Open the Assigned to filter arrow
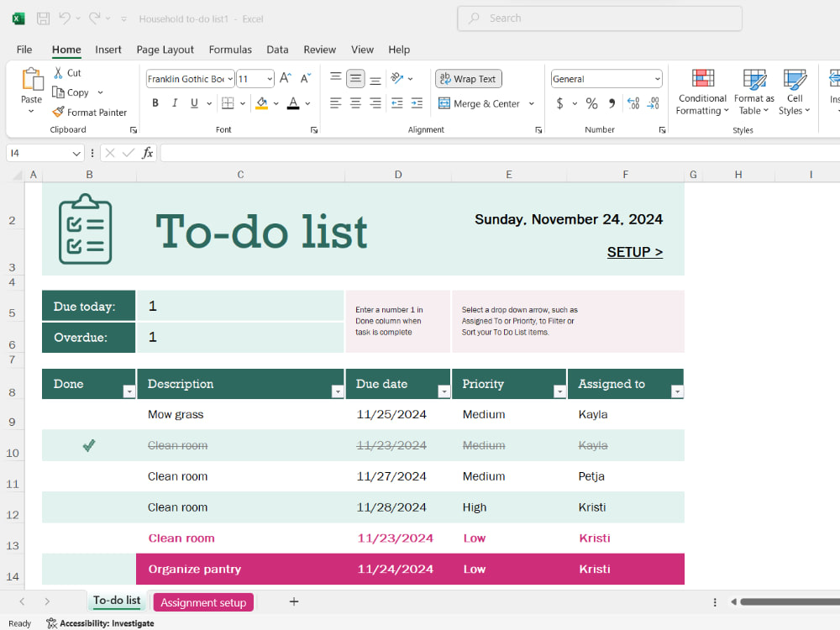The width and height of the screenshot is (840, 630). (677, 391)
